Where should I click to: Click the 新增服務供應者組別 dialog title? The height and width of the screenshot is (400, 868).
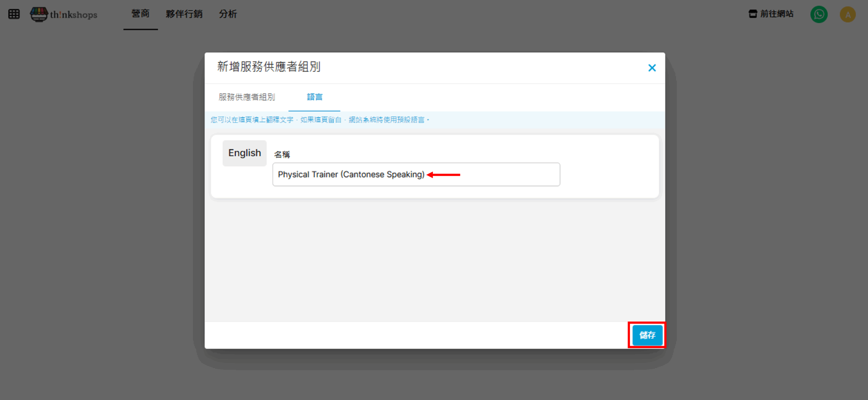point(269,67)
